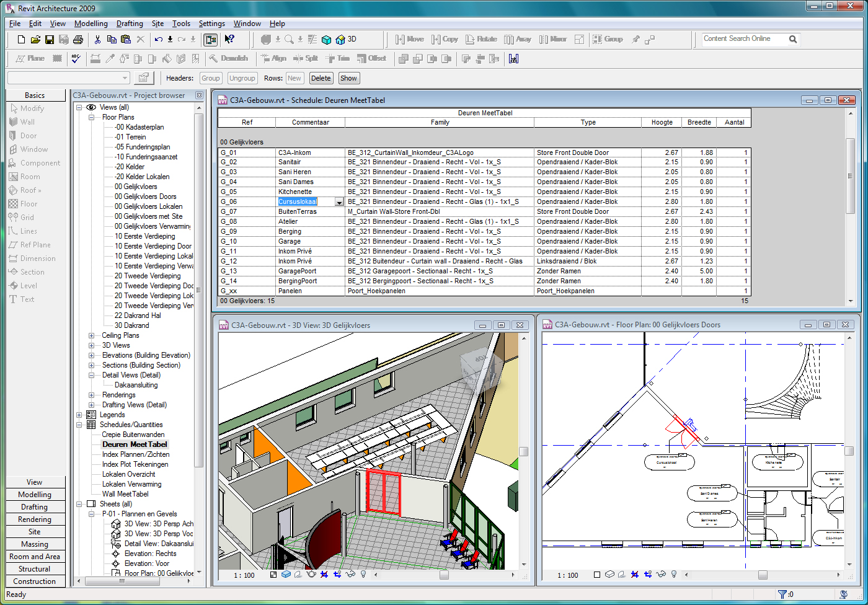Select the Wall tool in Basics
The image size is (868, 605).
(x=22, y=122)
